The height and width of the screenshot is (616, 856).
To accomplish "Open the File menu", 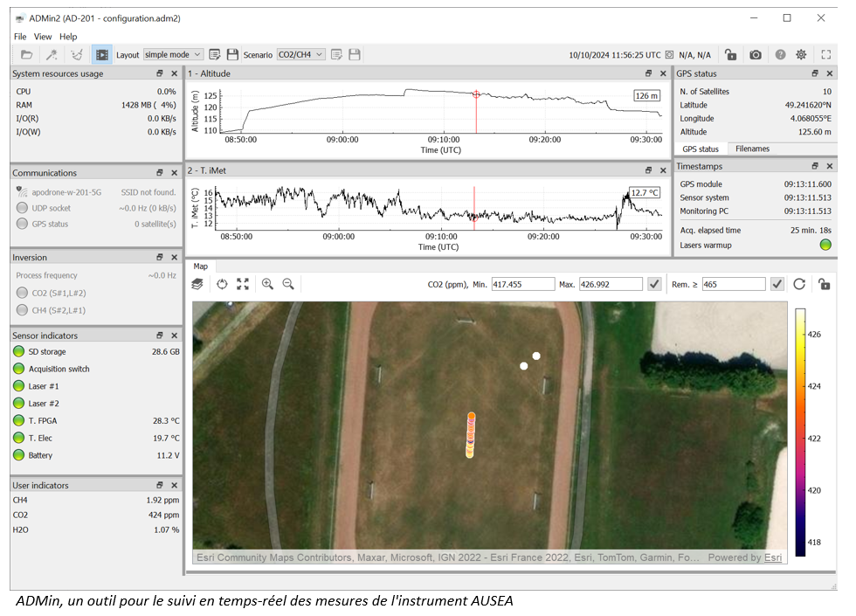I will coord(20,37).
